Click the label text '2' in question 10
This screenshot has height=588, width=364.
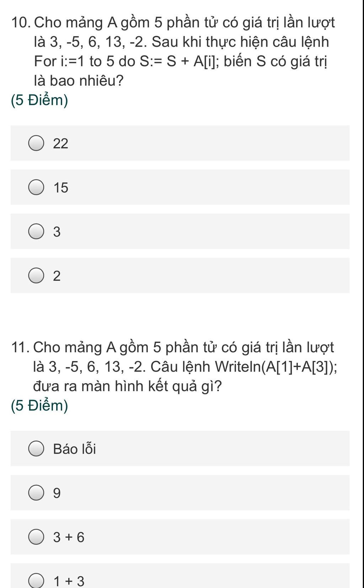(x=57, y=276)
